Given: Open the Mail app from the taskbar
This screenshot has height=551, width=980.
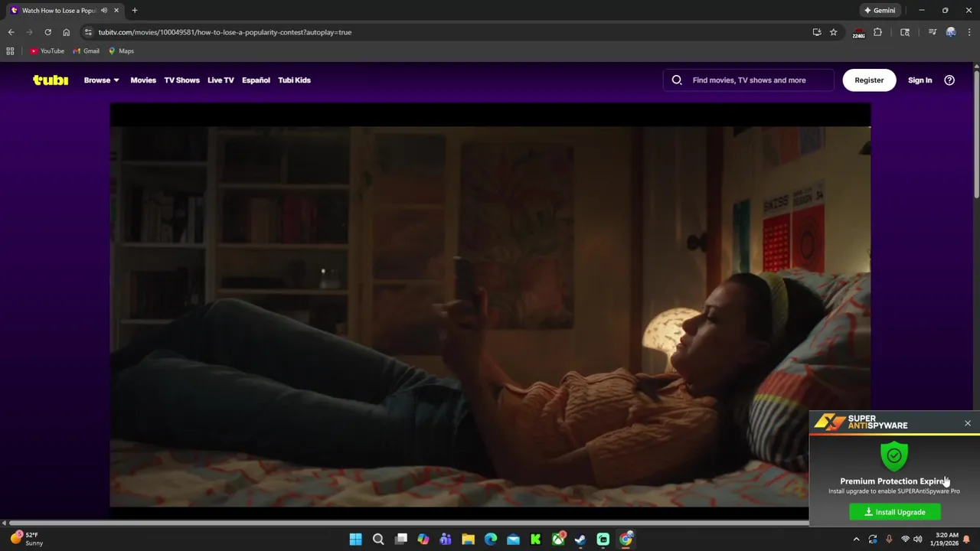Looking at the screenshot, I should 513,539.
